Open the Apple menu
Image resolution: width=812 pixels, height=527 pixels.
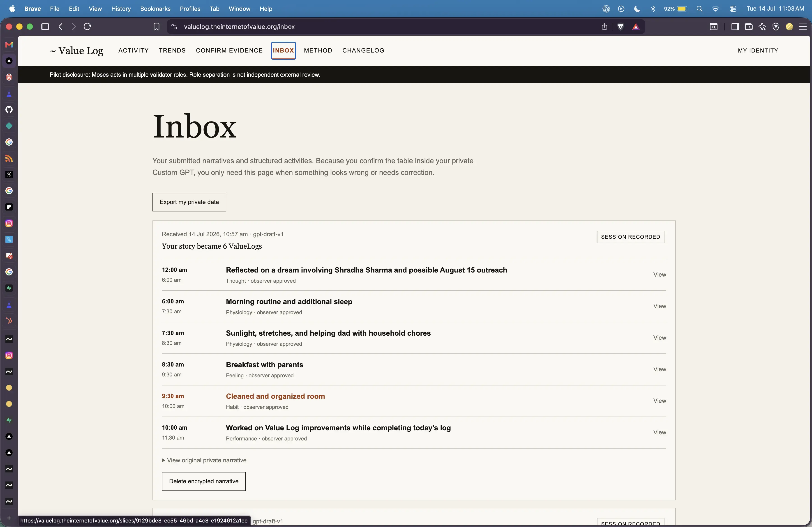point(12,9)
